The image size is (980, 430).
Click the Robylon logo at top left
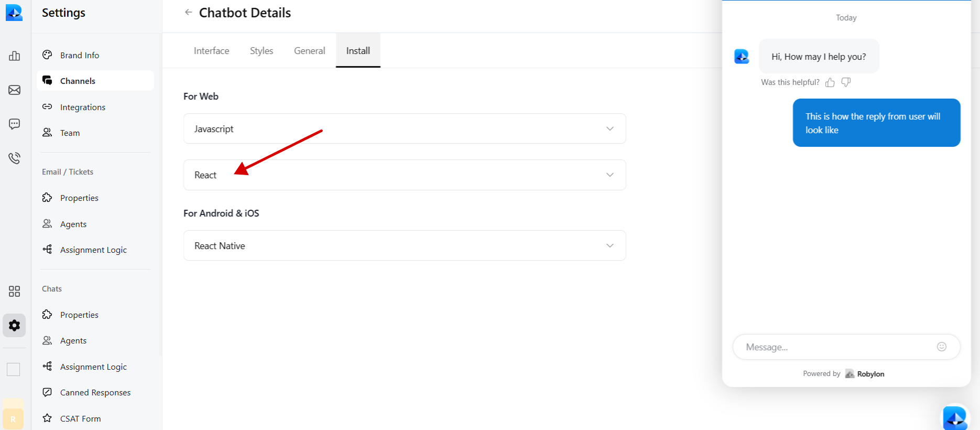[x=14, y=12]
